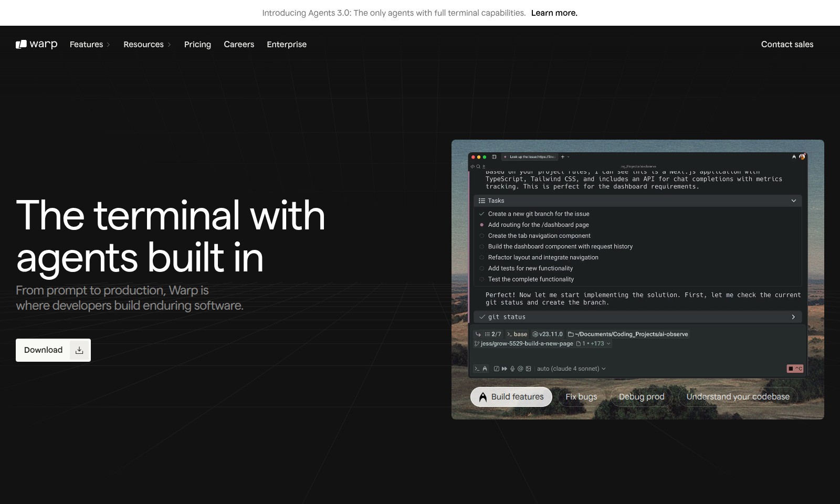Screen dimensions: 840x504
Task: Click the 2/7 task progress chip
Action: click(493, 334)
